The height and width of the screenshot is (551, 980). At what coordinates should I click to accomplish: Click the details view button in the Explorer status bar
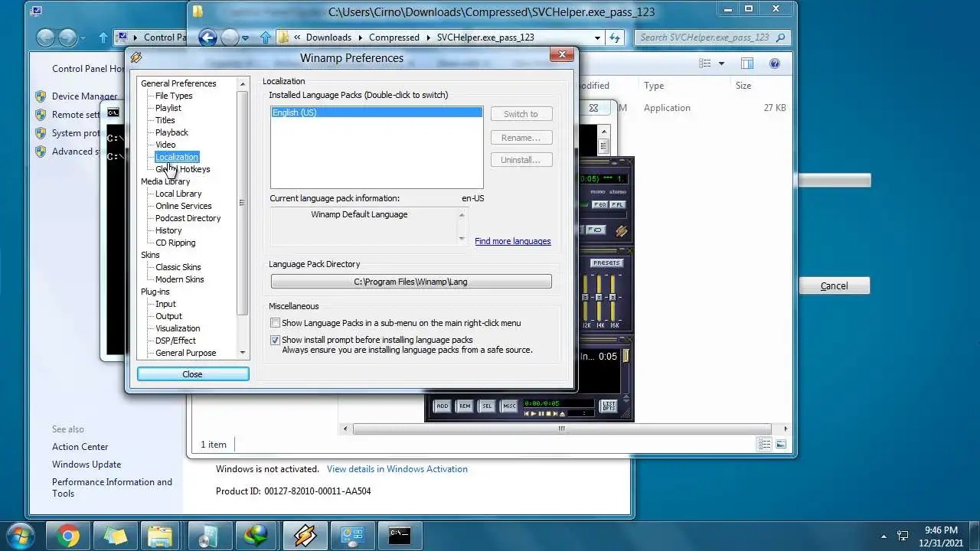click(764, 444)
